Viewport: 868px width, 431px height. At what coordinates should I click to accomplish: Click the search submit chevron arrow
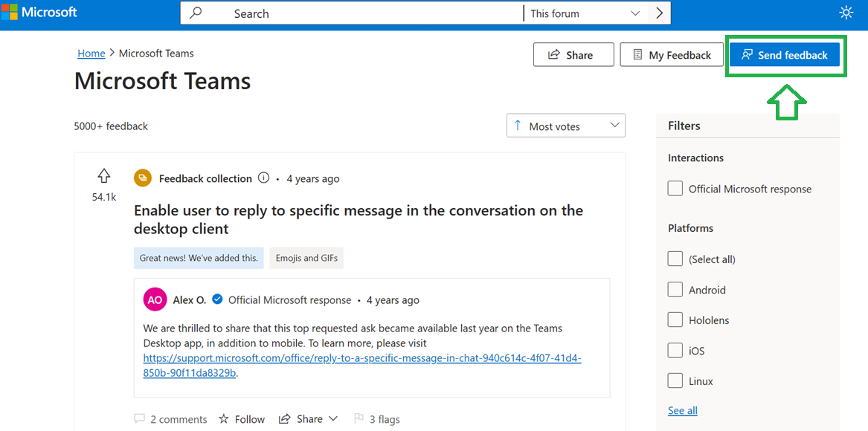[x=659, y=13]
